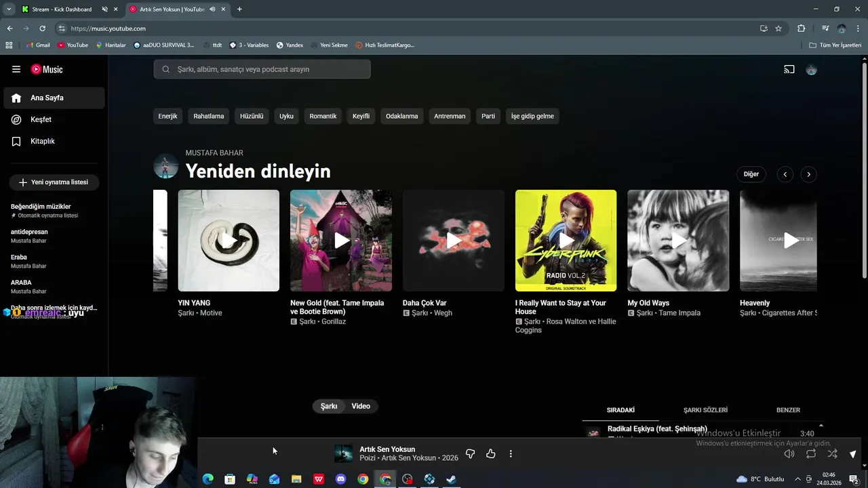Open Keşfet in the sidebar

(x=54, y=119)
